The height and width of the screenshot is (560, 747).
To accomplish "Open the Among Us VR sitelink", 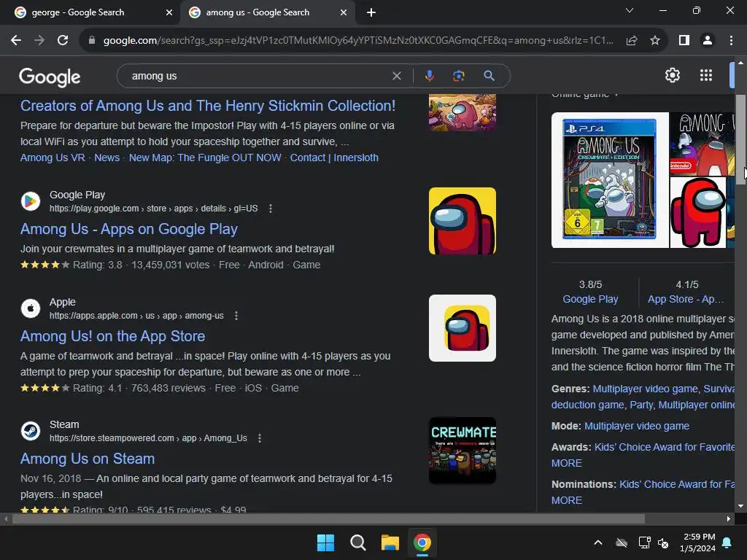I will pyautogui.click(x=53, y=157).
